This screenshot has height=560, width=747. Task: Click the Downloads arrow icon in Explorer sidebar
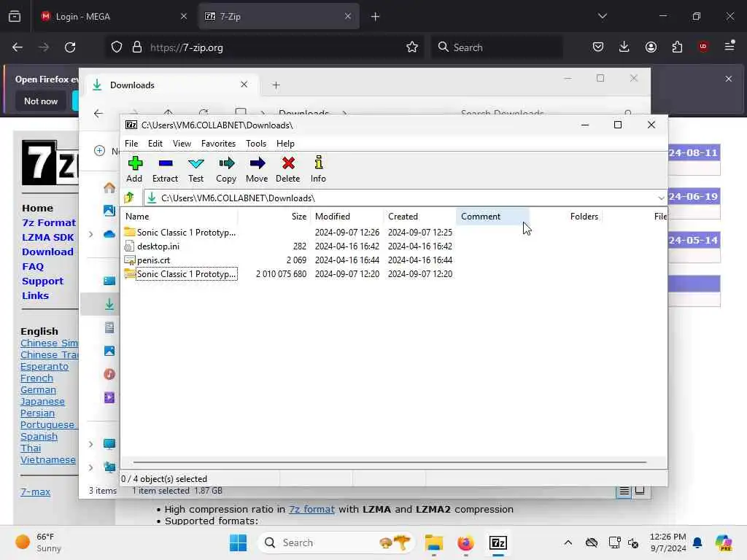tap(109, 304)
